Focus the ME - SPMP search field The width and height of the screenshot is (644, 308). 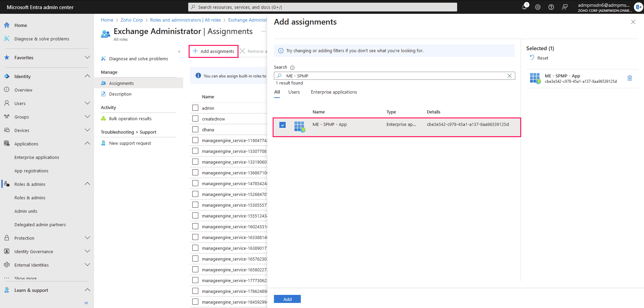394,76
